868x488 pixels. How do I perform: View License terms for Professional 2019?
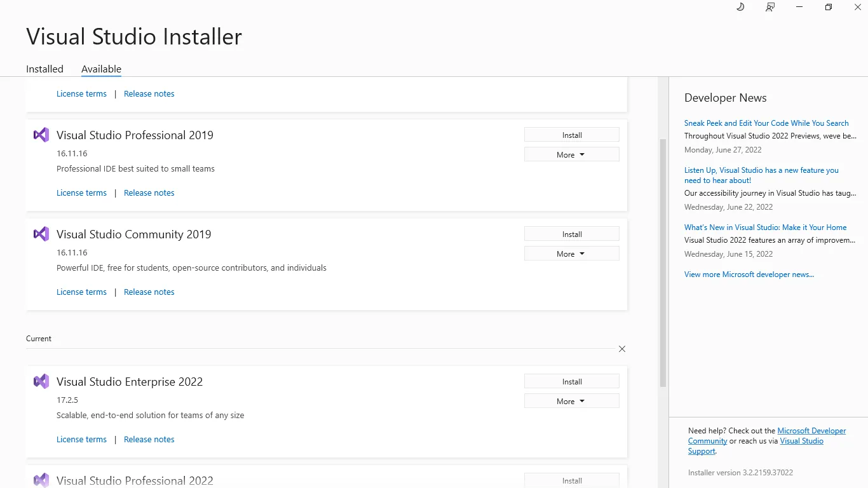pos(81,193)
